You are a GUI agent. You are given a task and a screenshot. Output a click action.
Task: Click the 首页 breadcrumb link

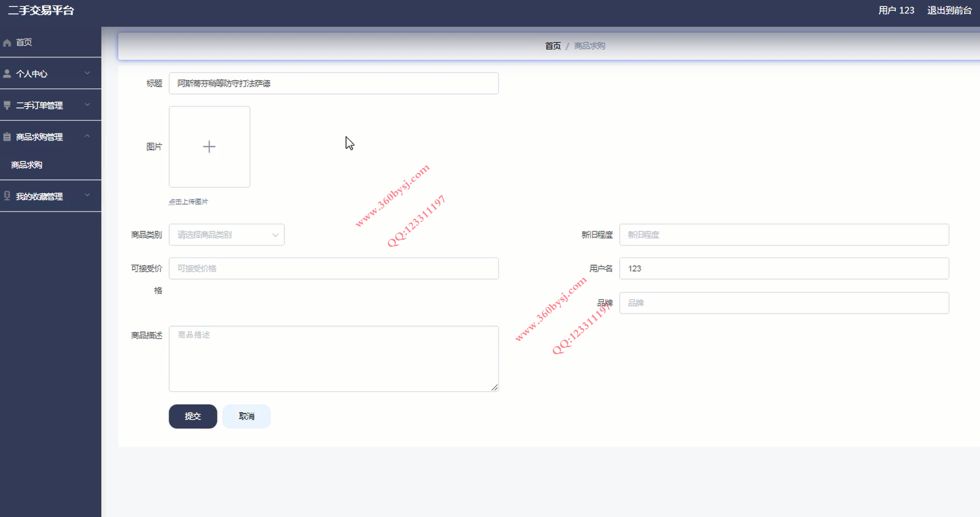[553, 46]
